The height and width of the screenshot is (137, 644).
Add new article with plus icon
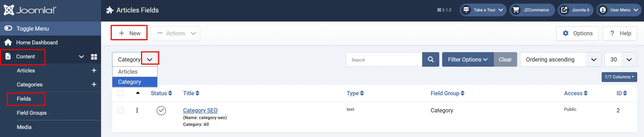tap(94, 71)
